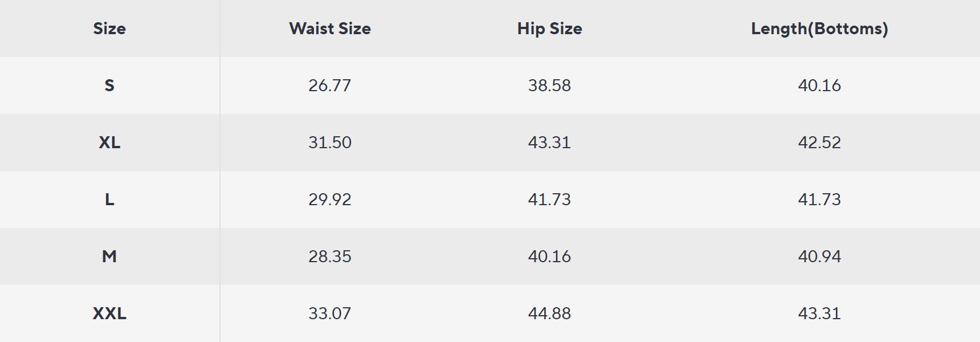
Task: Select length value 40.94 in M row
Action: coord(819,256)
